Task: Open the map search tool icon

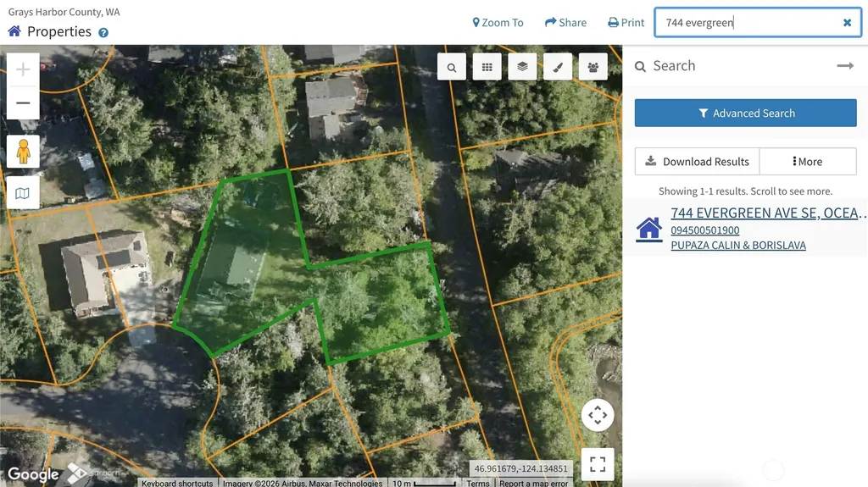Action: [452, 67]
